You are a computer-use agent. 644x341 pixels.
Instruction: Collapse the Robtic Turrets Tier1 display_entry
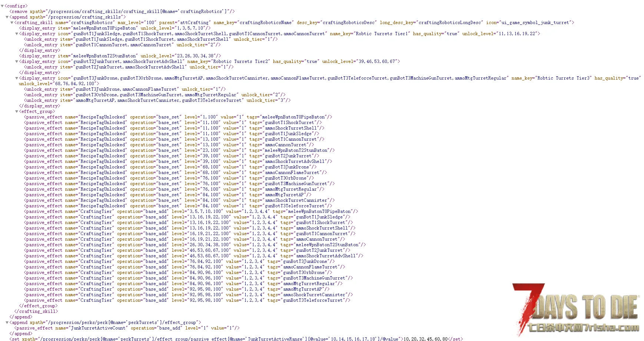[x=17, y=34]
